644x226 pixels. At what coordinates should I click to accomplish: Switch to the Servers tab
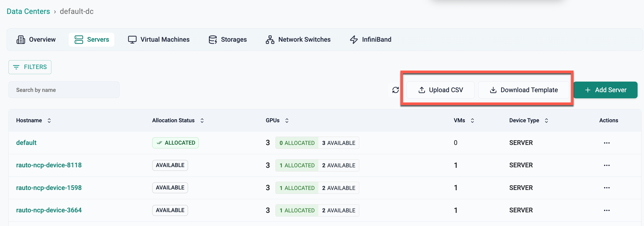[x=91, y=40]
